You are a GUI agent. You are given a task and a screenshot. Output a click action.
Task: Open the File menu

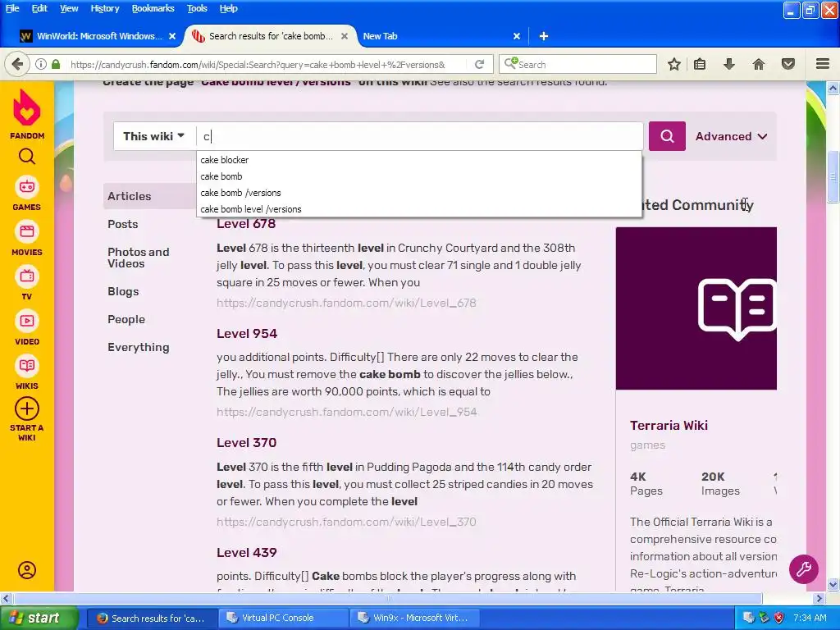click(12, 8)
